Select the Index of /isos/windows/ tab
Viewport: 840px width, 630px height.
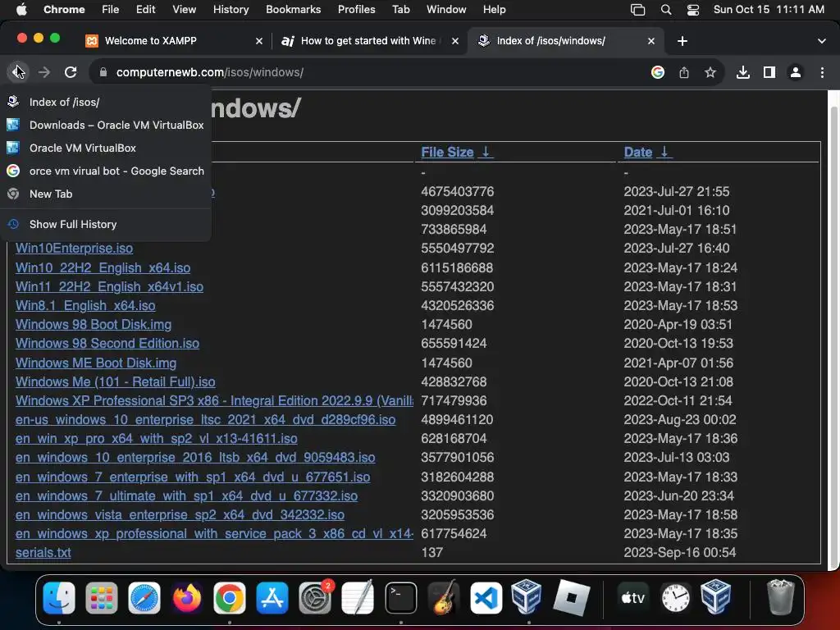[x=567, y=41]
